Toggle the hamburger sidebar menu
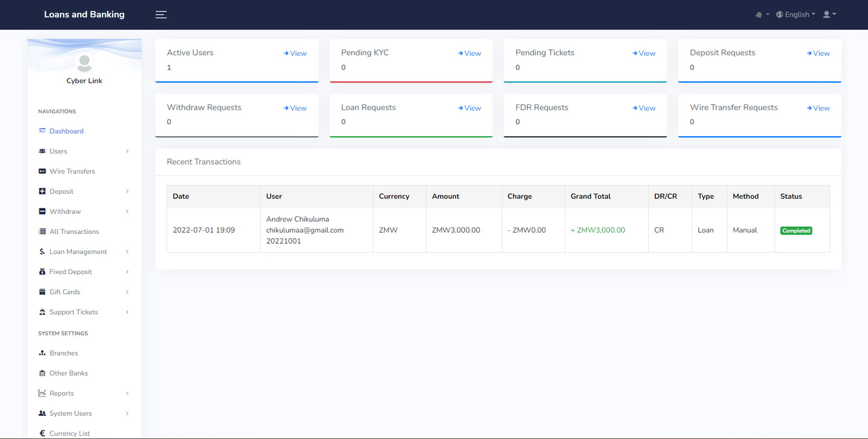This screenshot has height=439, width=868. 161,15
